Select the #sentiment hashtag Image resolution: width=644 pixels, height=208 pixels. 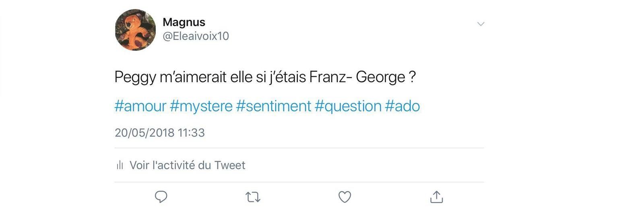point(274,106)
